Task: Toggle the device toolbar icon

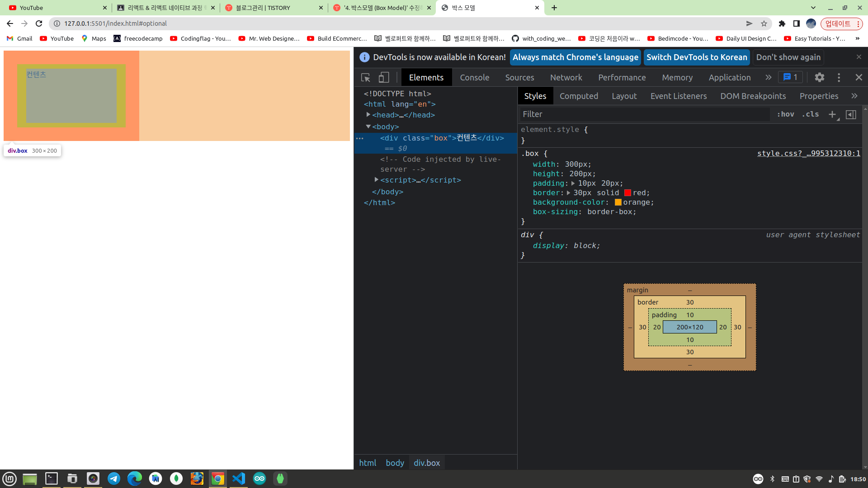Action: click(x=384, y=78)
